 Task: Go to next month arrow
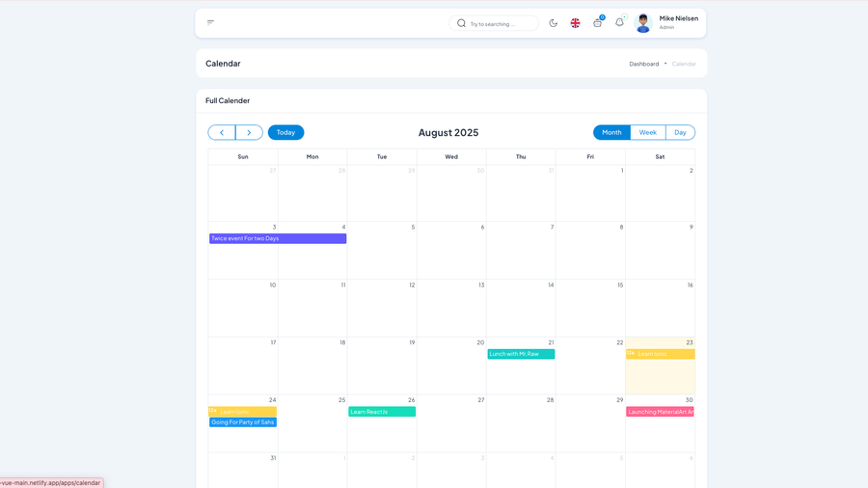(249, 132)
